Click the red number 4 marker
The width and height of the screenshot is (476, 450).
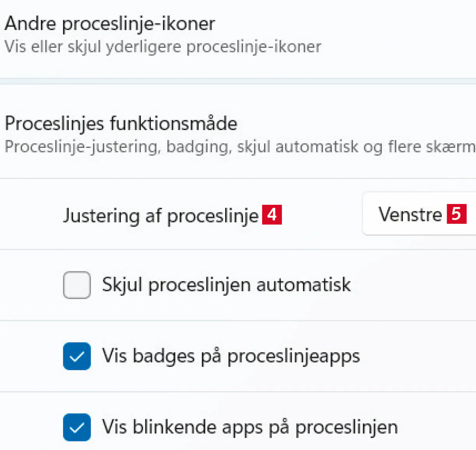click(x=272, y=214)
